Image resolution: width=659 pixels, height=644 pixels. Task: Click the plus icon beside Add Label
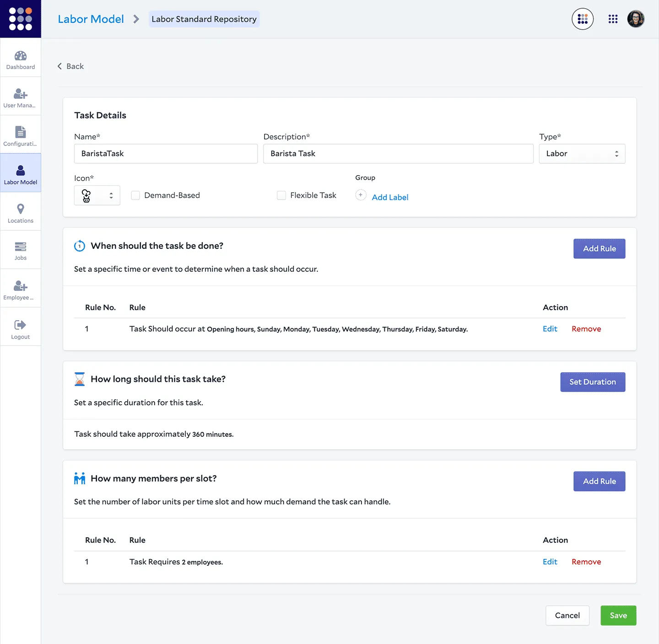click(x=361, y=195)
